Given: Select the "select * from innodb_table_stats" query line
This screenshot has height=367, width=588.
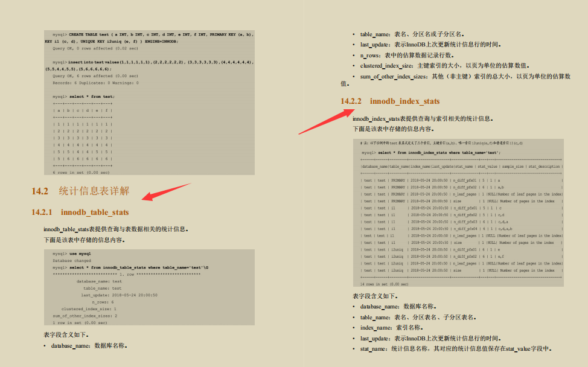Looking at the screenshot, I should point(130,267).
